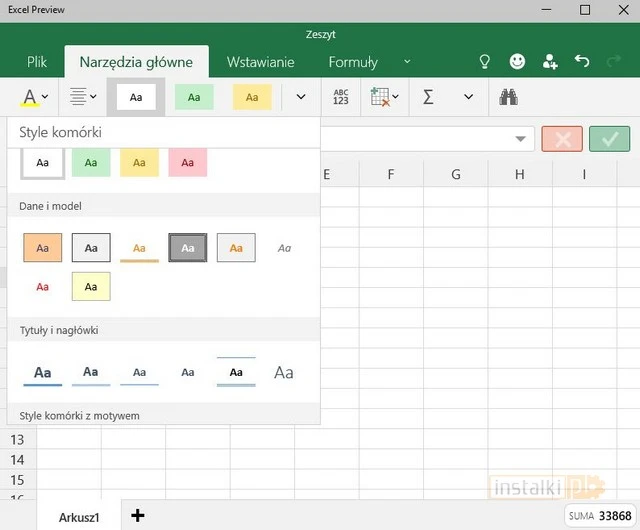Click the share person icon
The width and height of the screenshot is (640, 530).
[x=550, y=62]
